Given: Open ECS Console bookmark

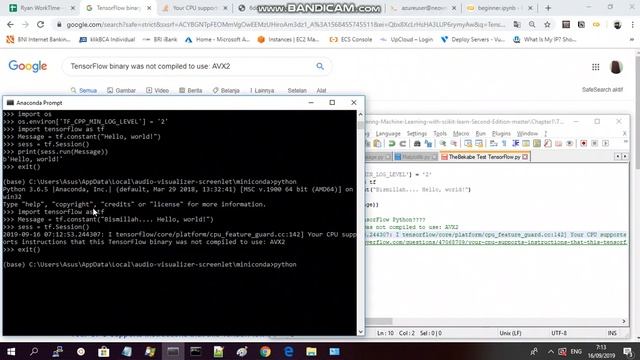Looking at the screenshot, I should (351, 40).
